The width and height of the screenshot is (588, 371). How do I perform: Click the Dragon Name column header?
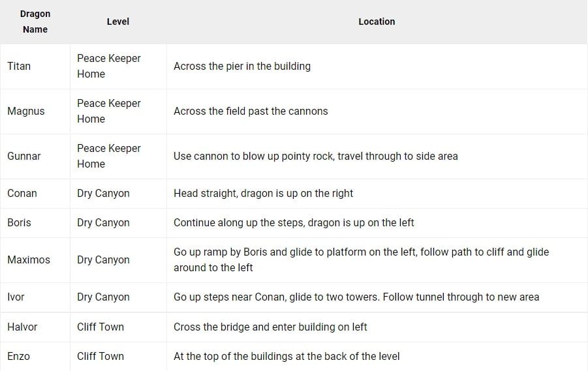pos(35,22)
